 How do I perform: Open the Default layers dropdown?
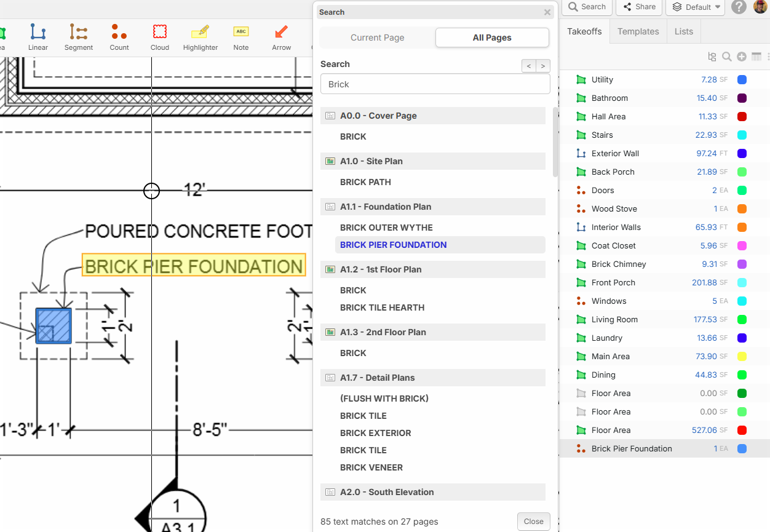[x=696, y=7]
